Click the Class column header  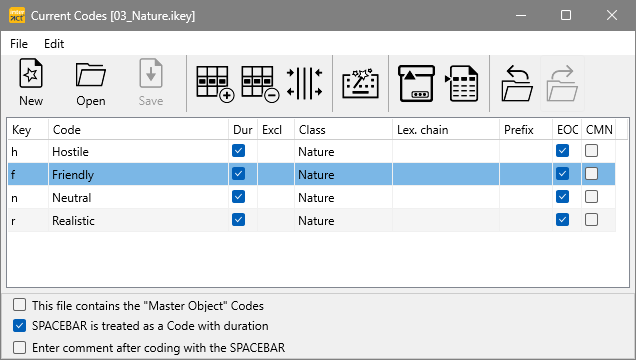(x=343, y=130)
